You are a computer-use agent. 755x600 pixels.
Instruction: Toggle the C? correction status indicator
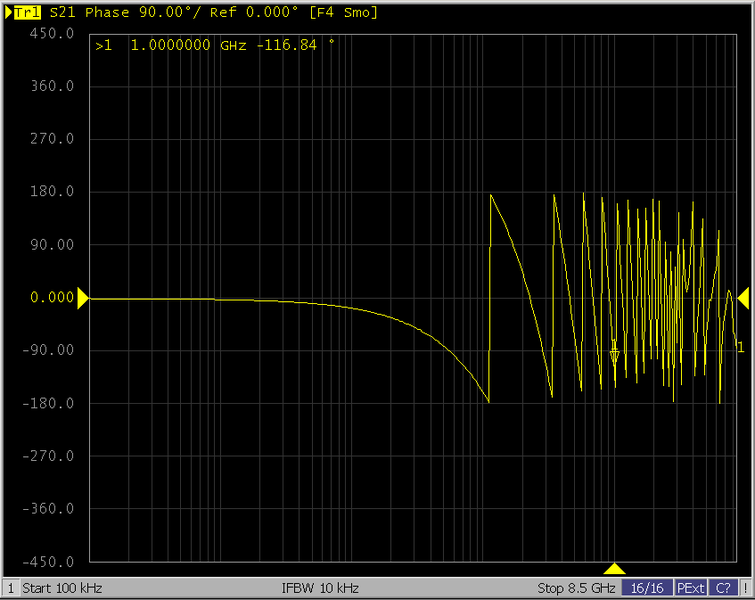[x=723, y=588]
